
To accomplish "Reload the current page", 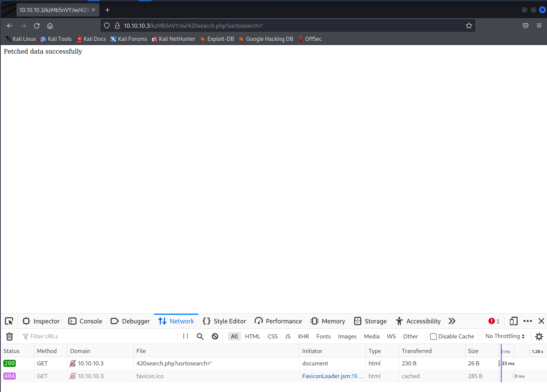I will [37, 25].
